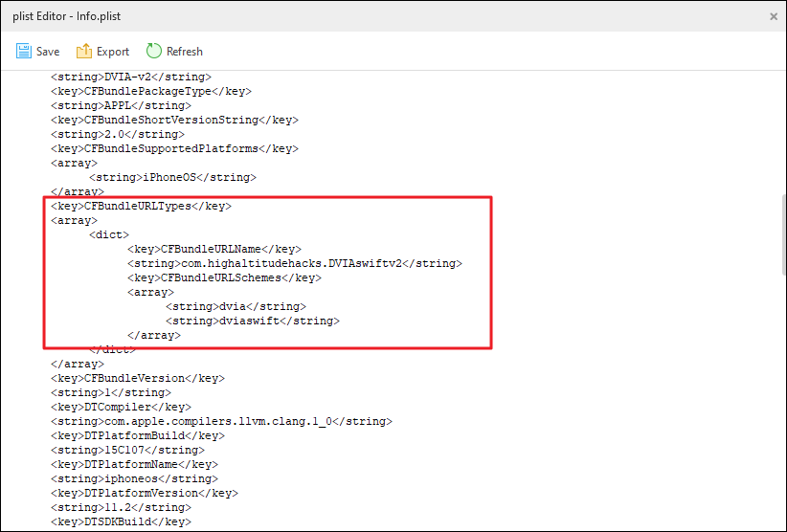Image resolution: width=787 pixels, height=532 pixels.
Task: Click the plist Editor - Info.plist title
Action: pyautogui.click(x=67, y=16)
